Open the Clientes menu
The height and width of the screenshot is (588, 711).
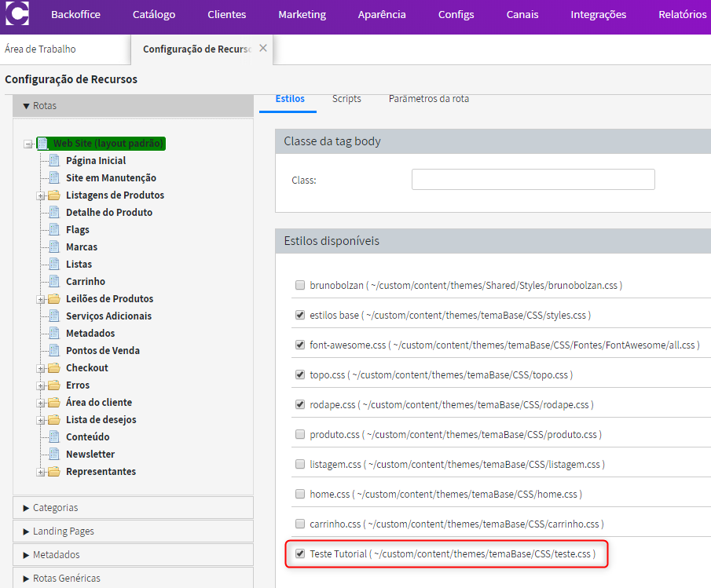[227, 14]
